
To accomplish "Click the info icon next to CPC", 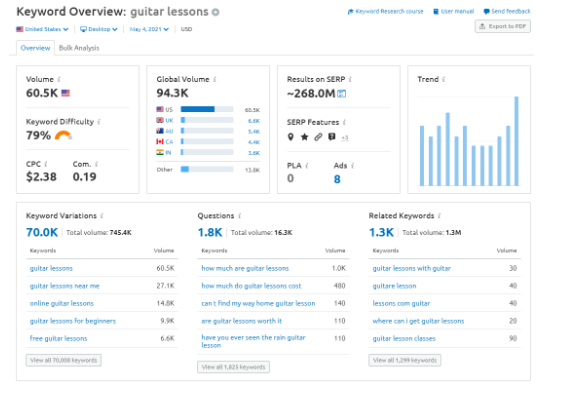I will (x=46, y=164).
